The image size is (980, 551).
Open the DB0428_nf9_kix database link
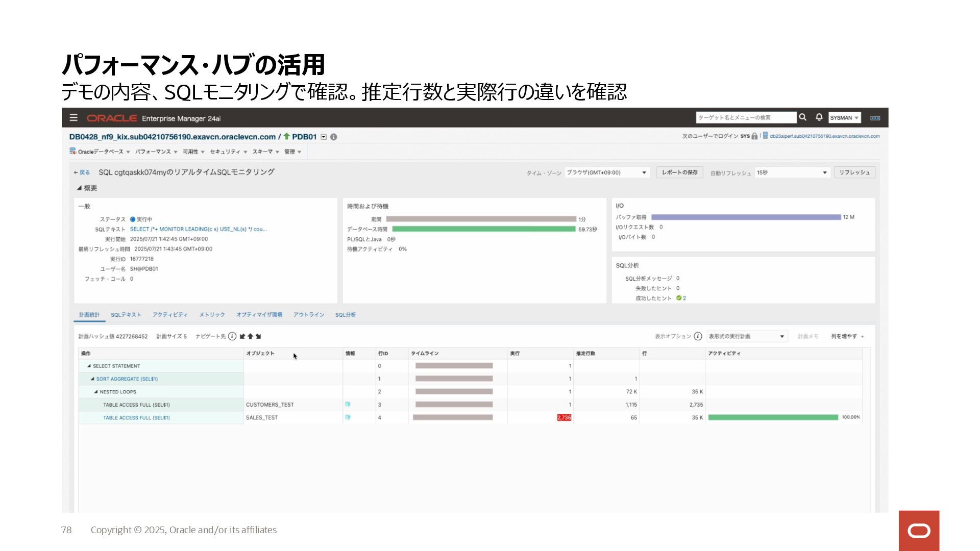pyautogui.click(x=172, y=137)
